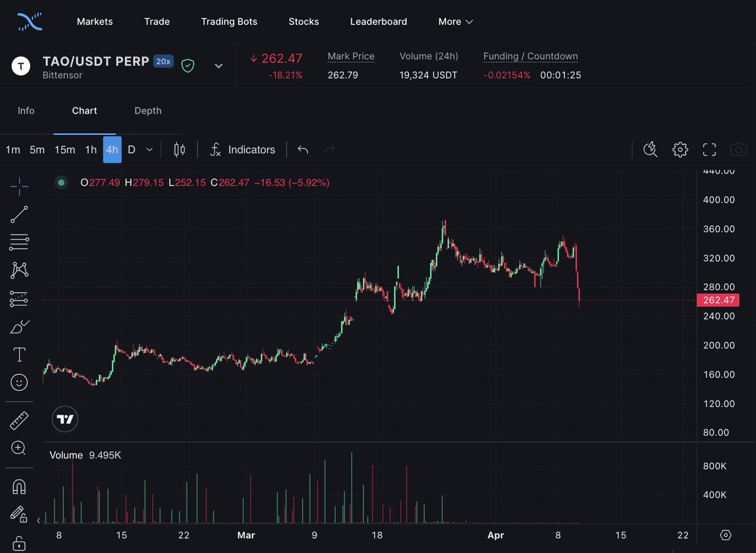
Task: Open the Leaderboard page
Action: [379, 21]
